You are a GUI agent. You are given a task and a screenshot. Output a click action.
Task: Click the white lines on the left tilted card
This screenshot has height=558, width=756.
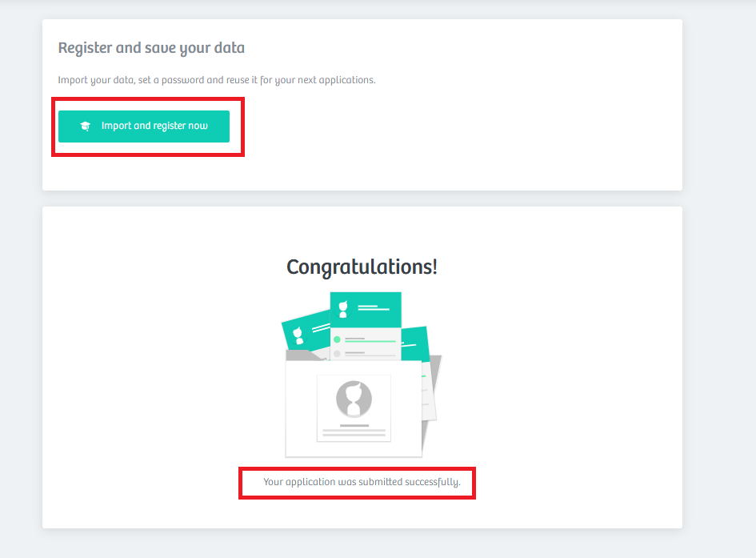[321, 328]
